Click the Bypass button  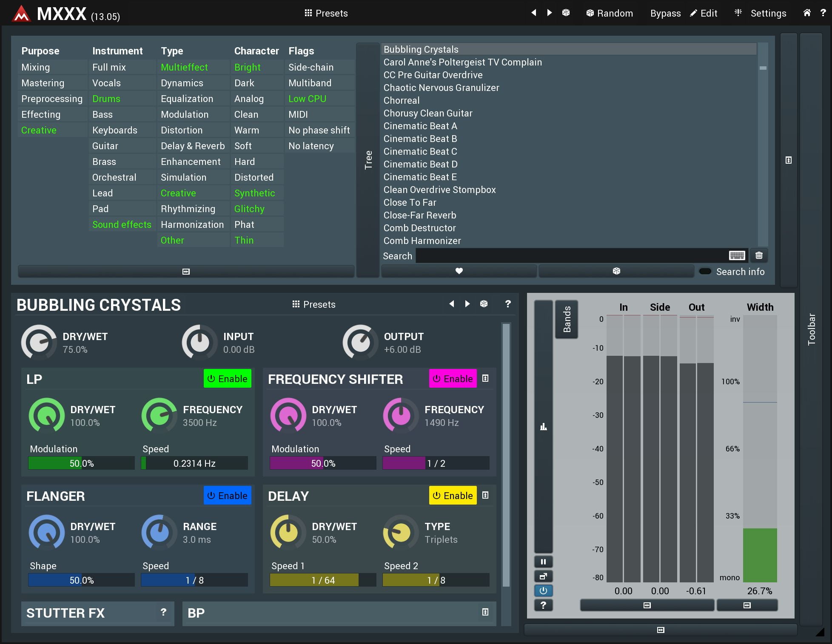665,13
